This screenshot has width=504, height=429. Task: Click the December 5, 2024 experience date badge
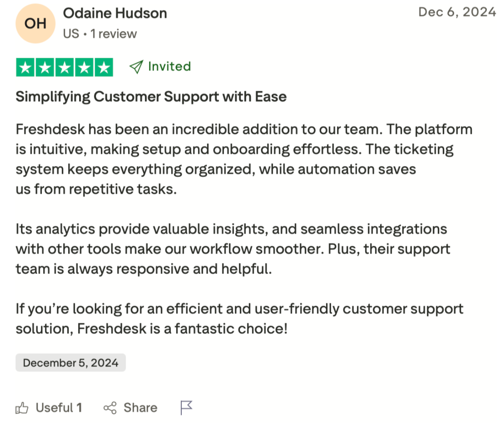point(71,363)
